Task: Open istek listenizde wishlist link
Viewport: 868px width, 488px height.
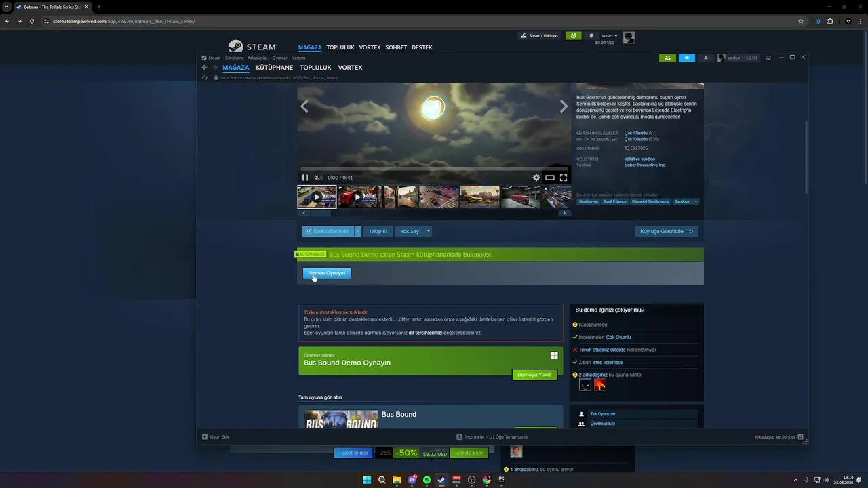Action: (608, 363)
